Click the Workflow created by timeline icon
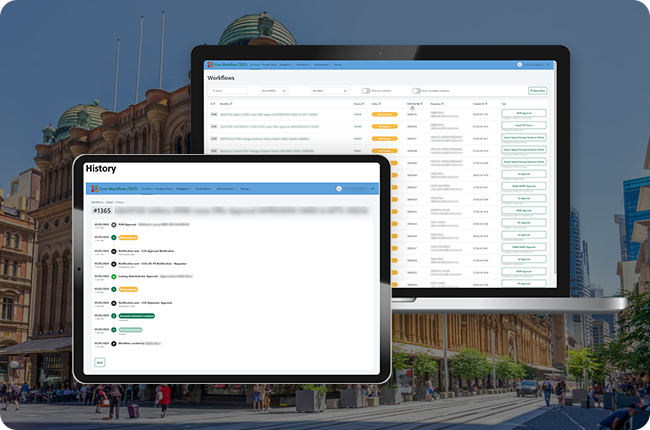The image size is (650, 430). 114,344
